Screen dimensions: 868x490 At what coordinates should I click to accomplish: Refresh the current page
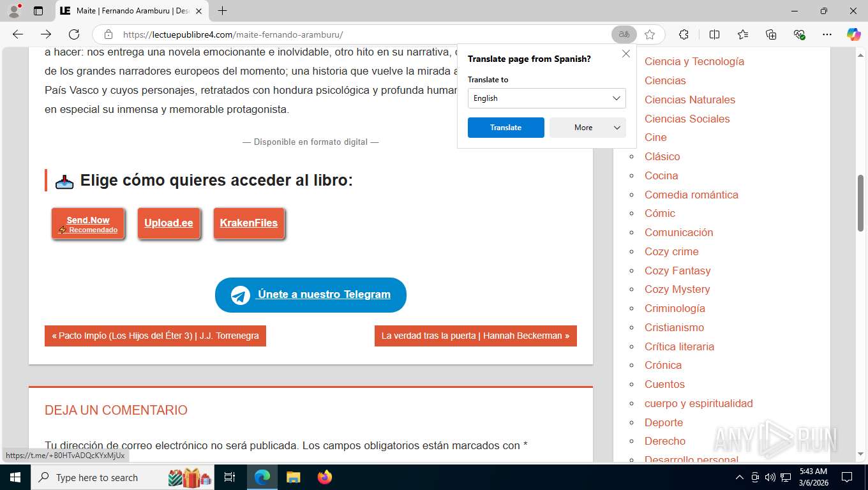74,34
